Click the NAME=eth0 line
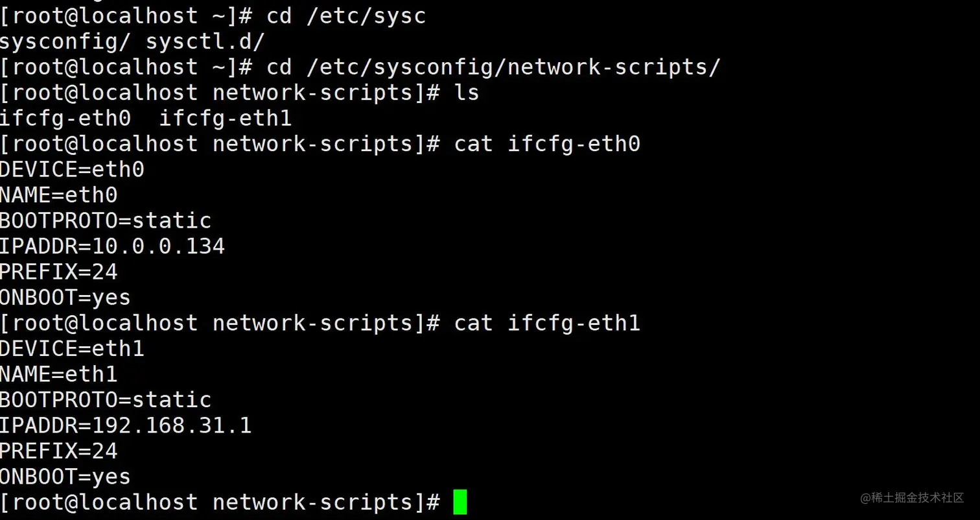Viewport: 980px width, 520px height. point(59,195)
